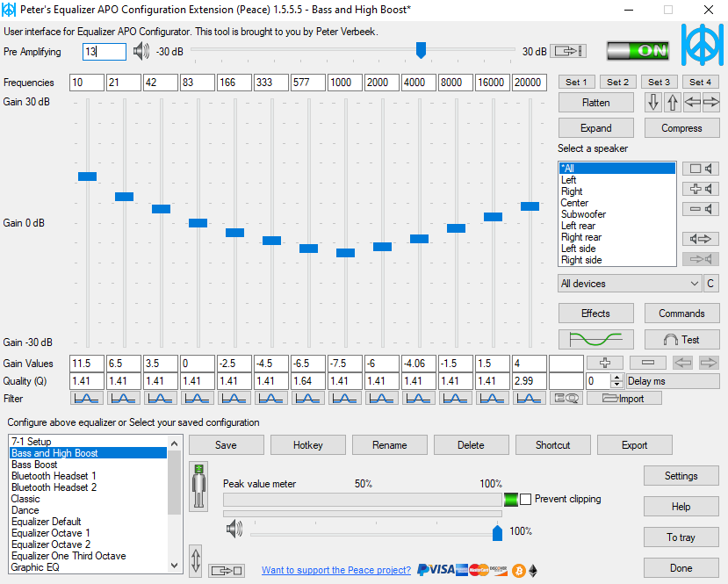Click the filter type icon under 20000 Hz
This screenshot has width=728, height=584.
pos(530,399)
